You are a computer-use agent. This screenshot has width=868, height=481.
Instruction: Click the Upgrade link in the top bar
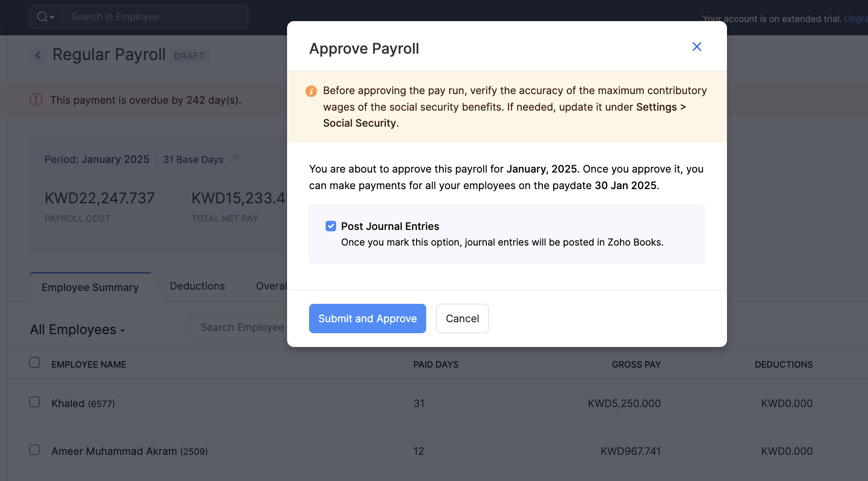coord(856,18)
